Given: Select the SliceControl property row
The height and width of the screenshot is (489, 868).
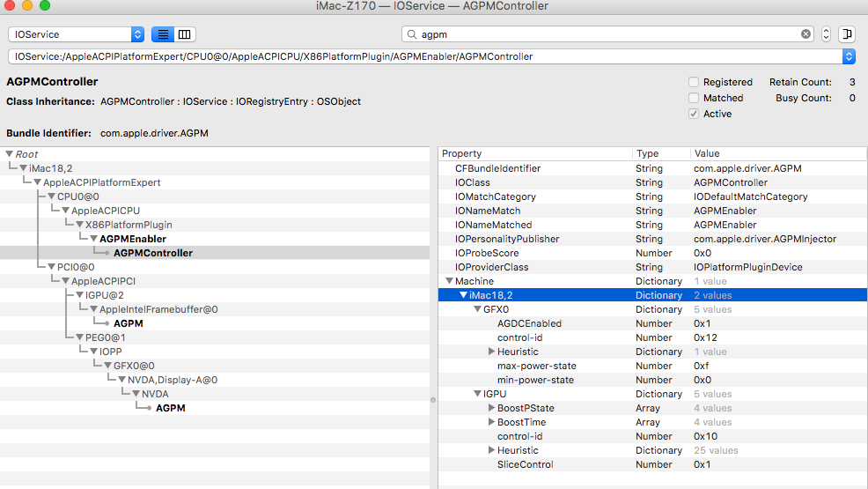Looking at the screenshot, I should pyautogui.click(x=652, y=464).
